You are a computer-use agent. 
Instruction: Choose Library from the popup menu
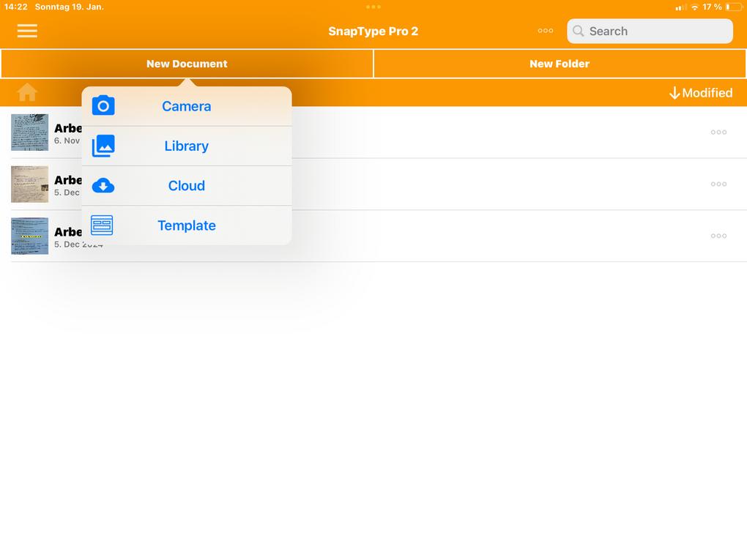pyautogui.click(x=187, y=146)
